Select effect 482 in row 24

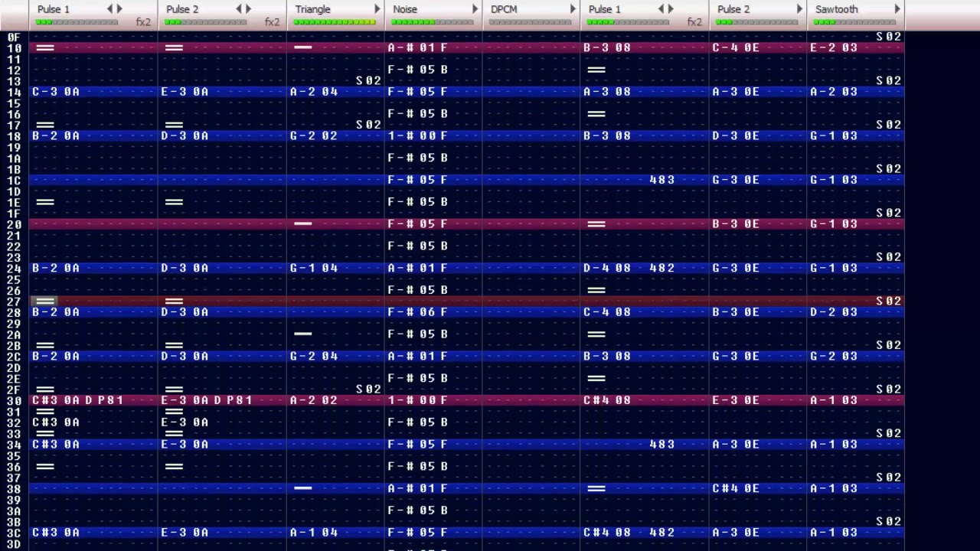[662, 268]
